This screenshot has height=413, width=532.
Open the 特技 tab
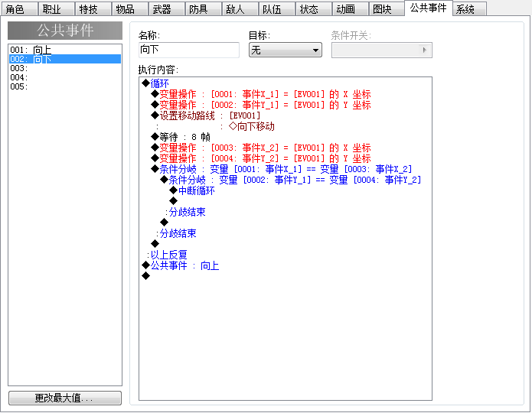(x=93, y=9)
